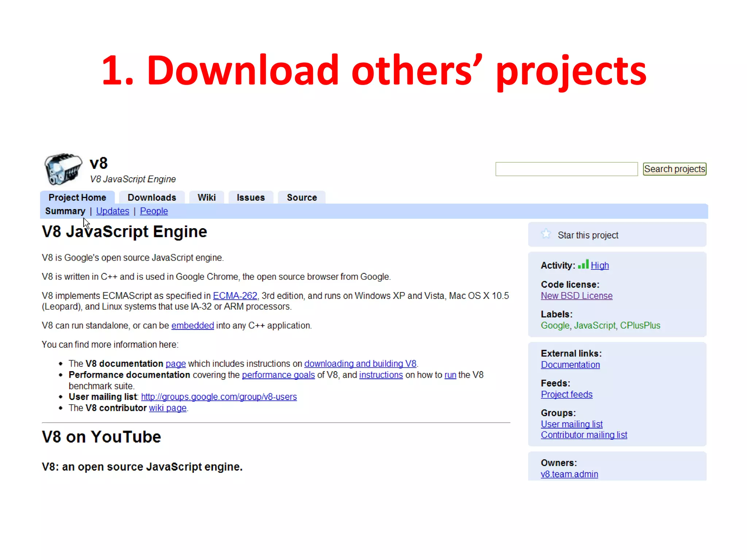747x560 pixels.
Task: Open the v8.team.admin owner profile
Action: [569, 474]
